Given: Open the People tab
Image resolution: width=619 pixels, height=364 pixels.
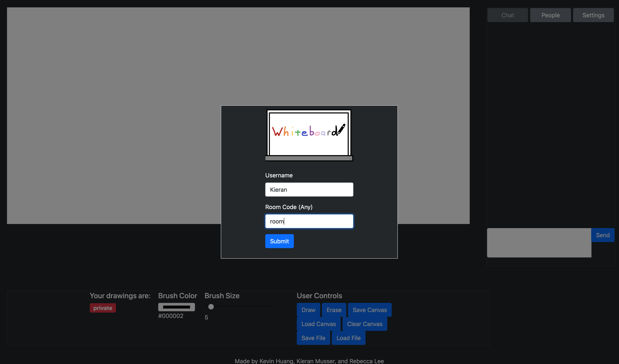Looking at the screenshot, I should coord(550,15).
